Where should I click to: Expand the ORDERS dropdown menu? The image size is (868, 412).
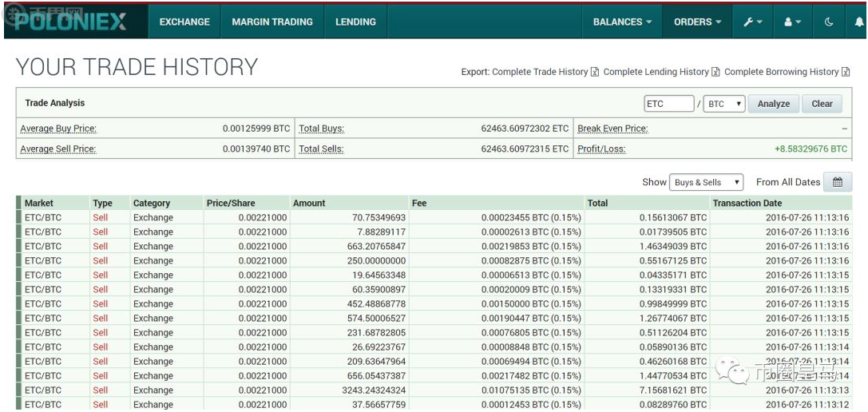(697, 22)
